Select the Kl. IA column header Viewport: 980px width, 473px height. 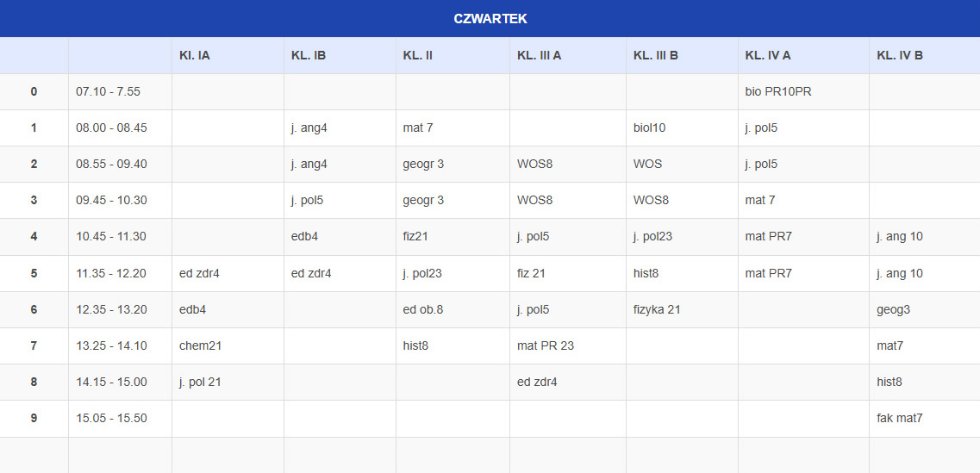tap(195, 55)
